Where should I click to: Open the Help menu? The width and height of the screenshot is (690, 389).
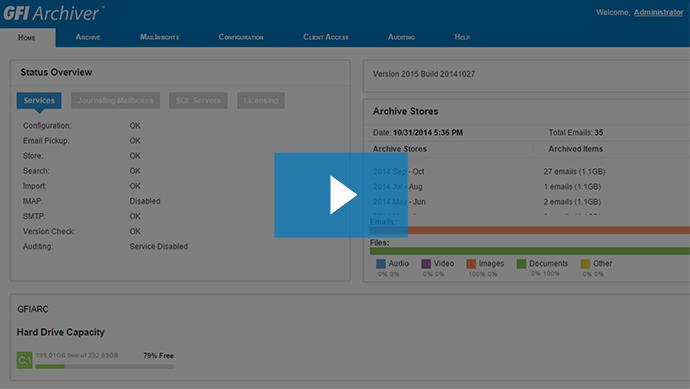click(x=462, y=37)
